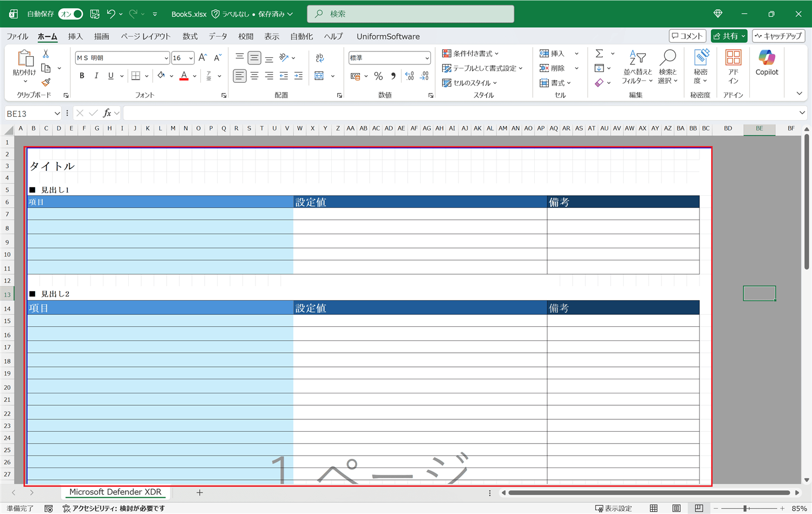812x514 pixels.
Task: Open the font name dropdown
Action: tap(166, 58)
